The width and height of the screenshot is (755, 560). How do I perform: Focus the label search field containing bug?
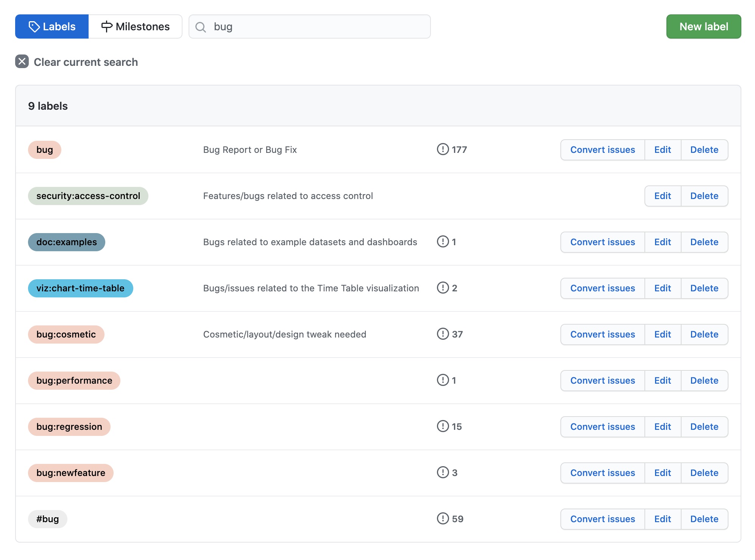click(318, 26)
